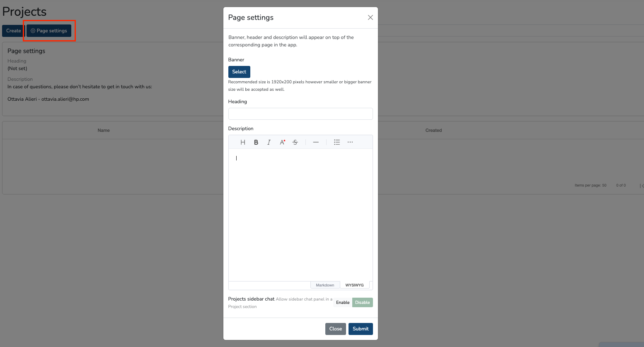Toggle bold formatting in description editor
Screen dimensions: 644x347
click(x=256, y=142)
